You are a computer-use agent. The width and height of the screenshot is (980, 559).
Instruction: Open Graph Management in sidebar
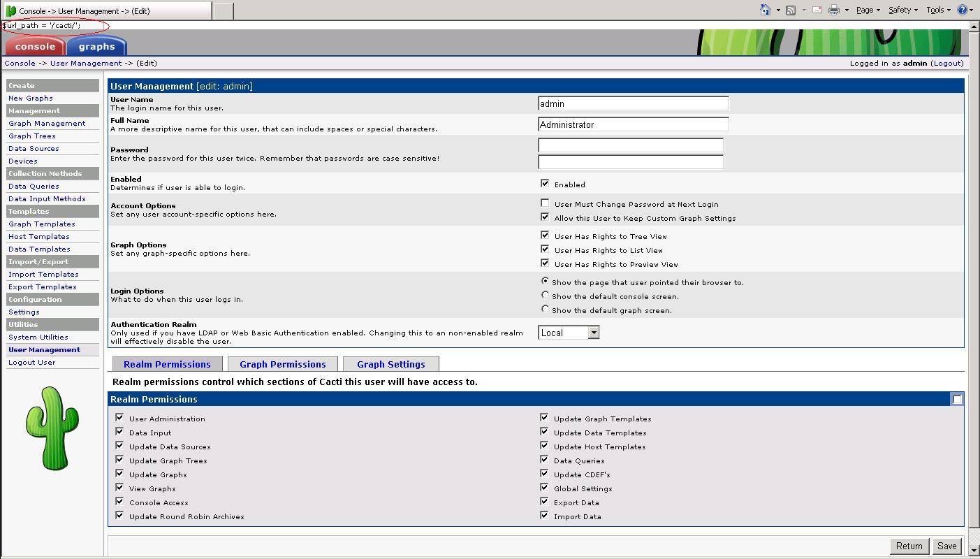[x=47, y=123]
